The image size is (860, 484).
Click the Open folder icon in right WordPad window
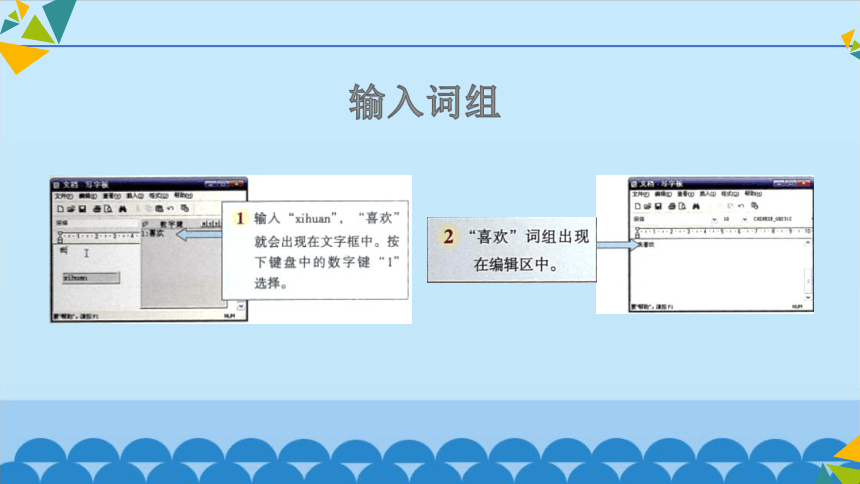click(x=647, y=206)
